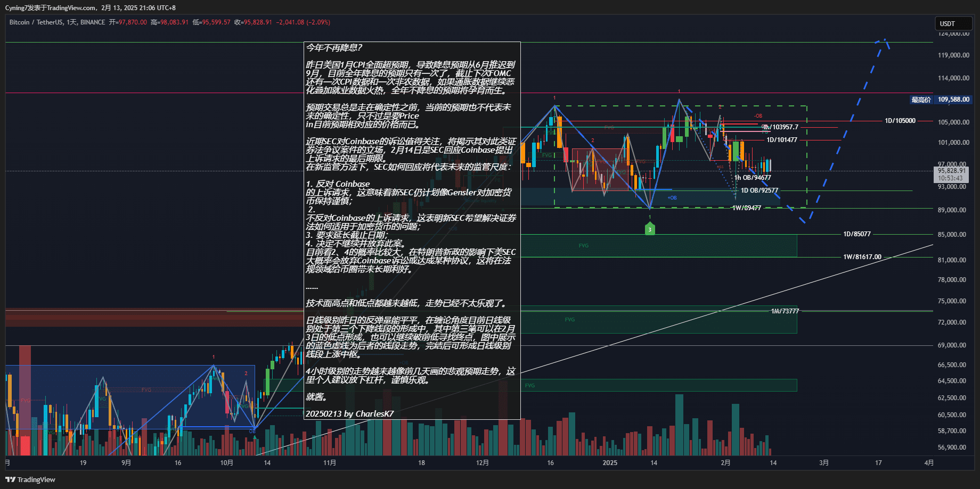980x489 pixels.
Task: Click the 18 time axis label
Action: point(421,463)
